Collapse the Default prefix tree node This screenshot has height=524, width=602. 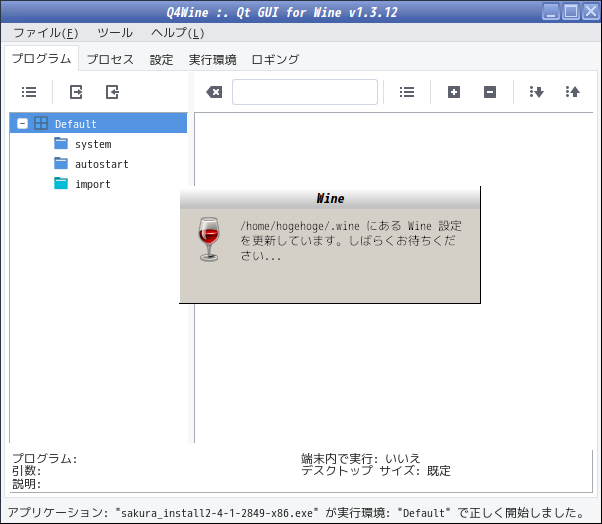(x=22, y=124)
